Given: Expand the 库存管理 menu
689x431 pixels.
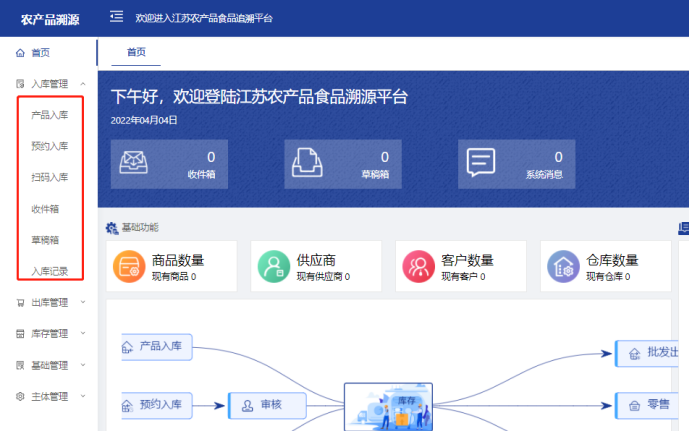Looking at the screenshot, I should pyautogui.click(x=49, y=333).
